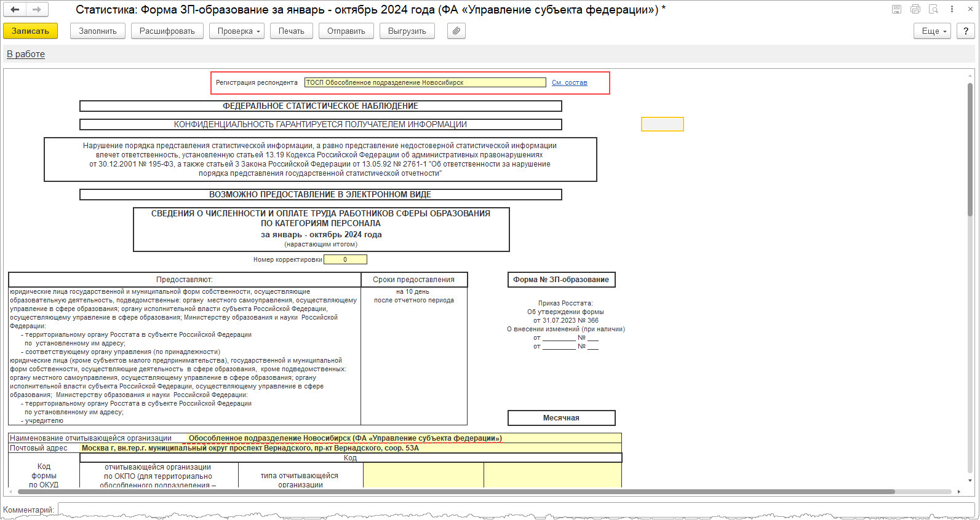Open the В работе status link

[x=26, y=54]
